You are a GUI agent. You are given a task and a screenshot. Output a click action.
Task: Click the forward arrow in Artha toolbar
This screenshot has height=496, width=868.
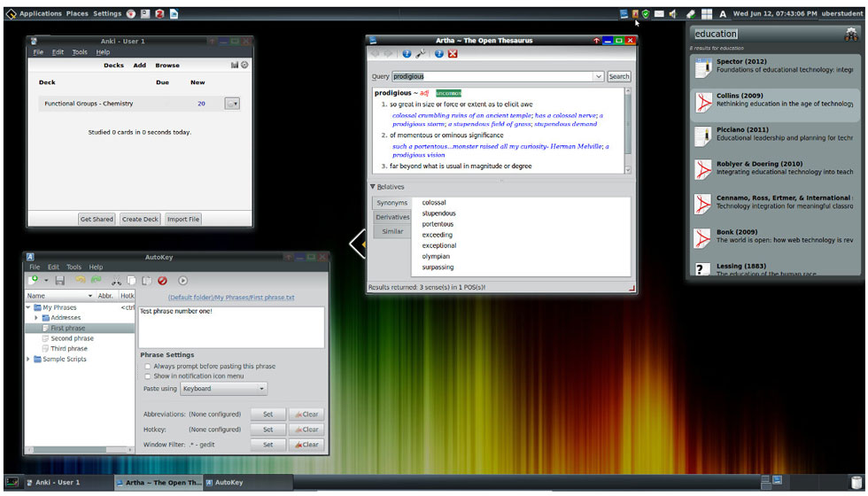point(388,54)
